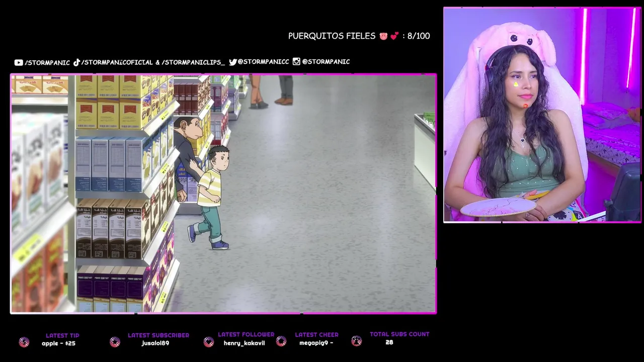Click the YouTube icon next to /STORMPANIC
The width and height of the screenshot is (644, 362).
point(19,62)
